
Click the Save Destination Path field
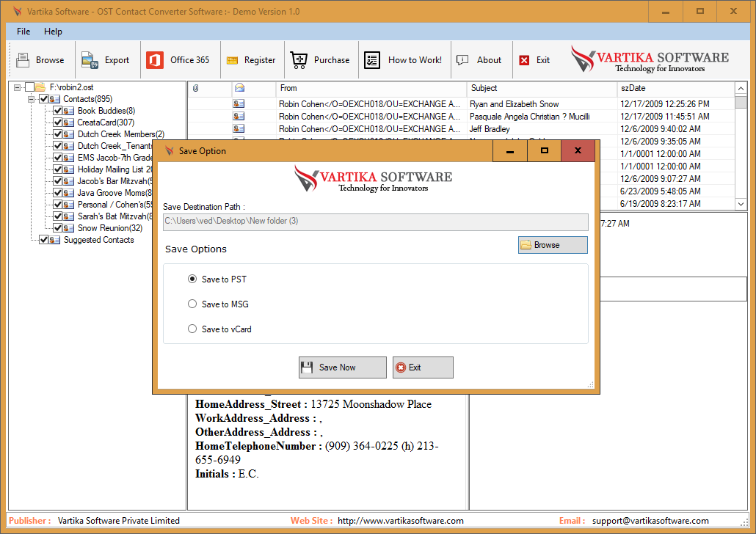click(x=376, y=222)
